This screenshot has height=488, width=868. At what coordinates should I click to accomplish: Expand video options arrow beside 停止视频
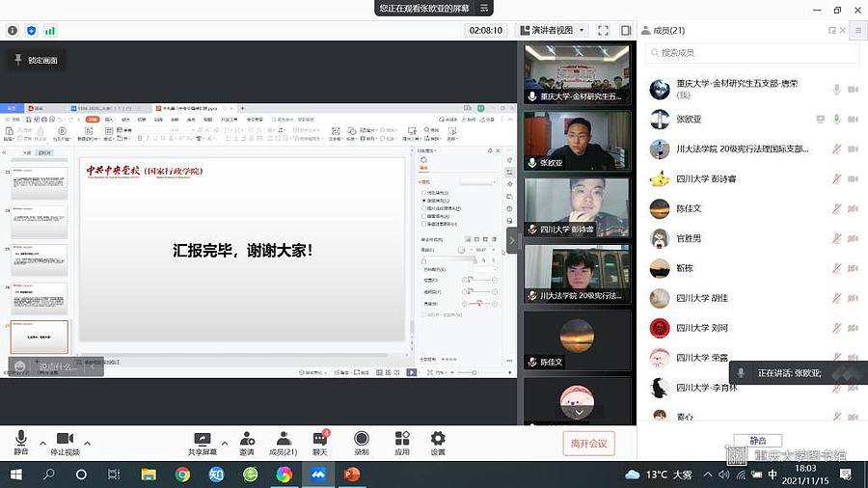click(x=87, y=444)
